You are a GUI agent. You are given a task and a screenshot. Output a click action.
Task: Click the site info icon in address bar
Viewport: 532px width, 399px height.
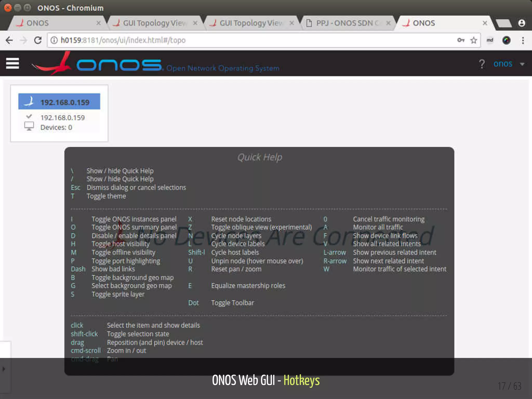click(x=54, y=40)
